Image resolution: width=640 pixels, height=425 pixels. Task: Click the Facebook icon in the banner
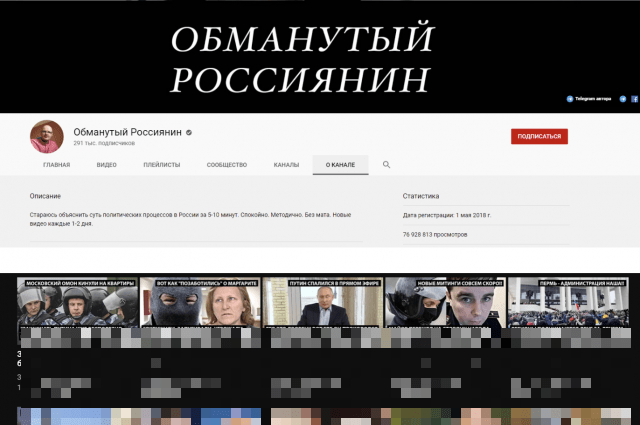635,100
